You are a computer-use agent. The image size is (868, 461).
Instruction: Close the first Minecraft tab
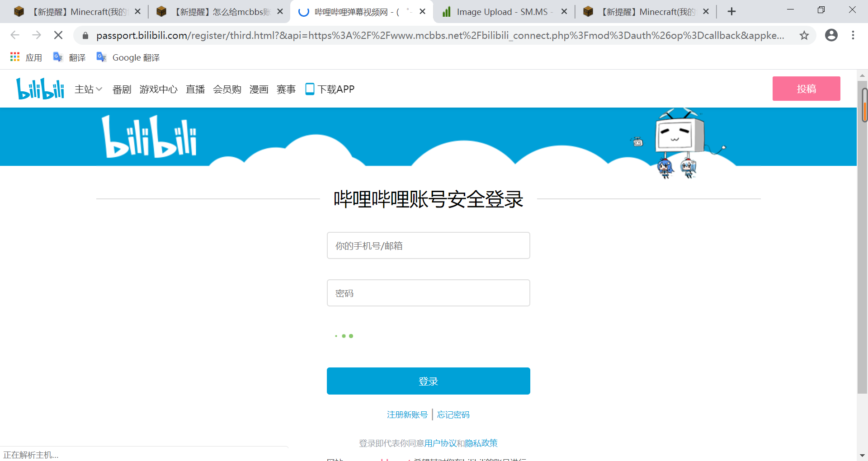pyautogui.click(x=138, y=12)
